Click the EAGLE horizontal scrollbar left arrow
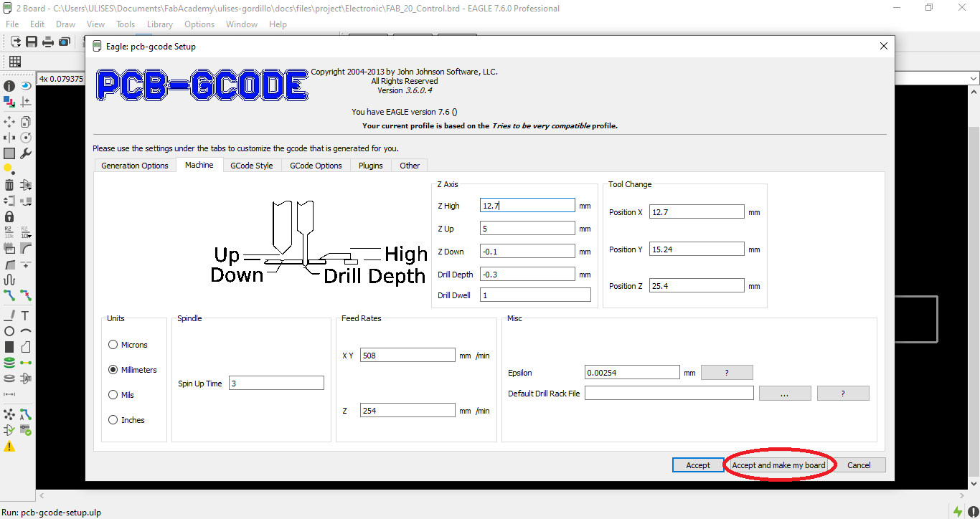Image resolution: width=980 pixels, height=519 pixels. [x=41, y=495]
